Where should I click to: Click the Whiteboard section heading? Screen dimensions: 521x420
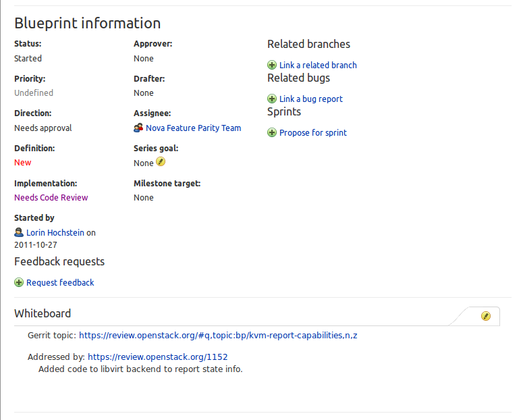43,314
